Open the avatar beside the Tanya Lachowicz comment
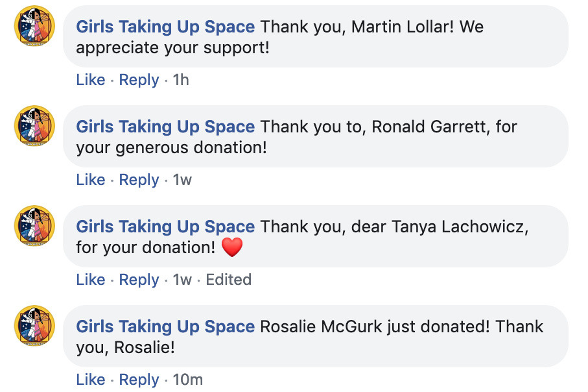The height and width of the screenshot is (392, 588). (34, 225)
